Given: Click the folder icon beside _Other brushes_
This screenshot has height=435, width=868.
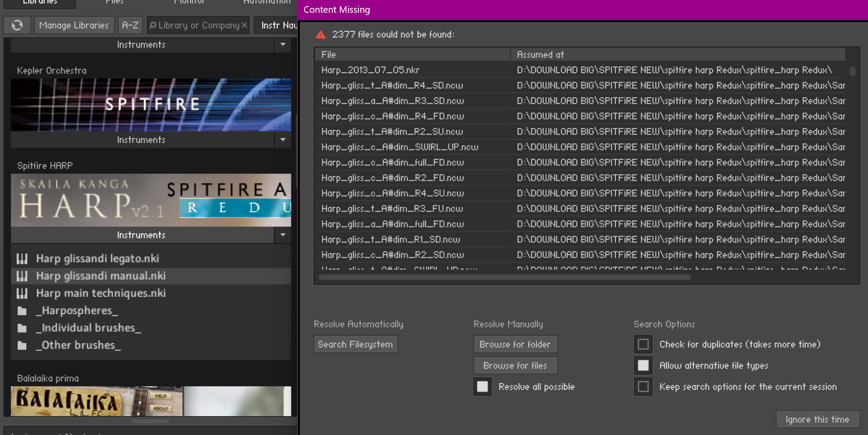Looking at the screenshot, I should (x=22, y=346).
